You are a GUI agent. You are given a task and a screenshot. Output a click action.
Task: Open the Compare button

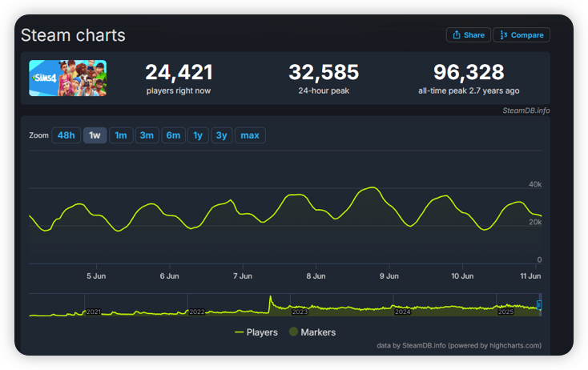click(x=522, y=35)
